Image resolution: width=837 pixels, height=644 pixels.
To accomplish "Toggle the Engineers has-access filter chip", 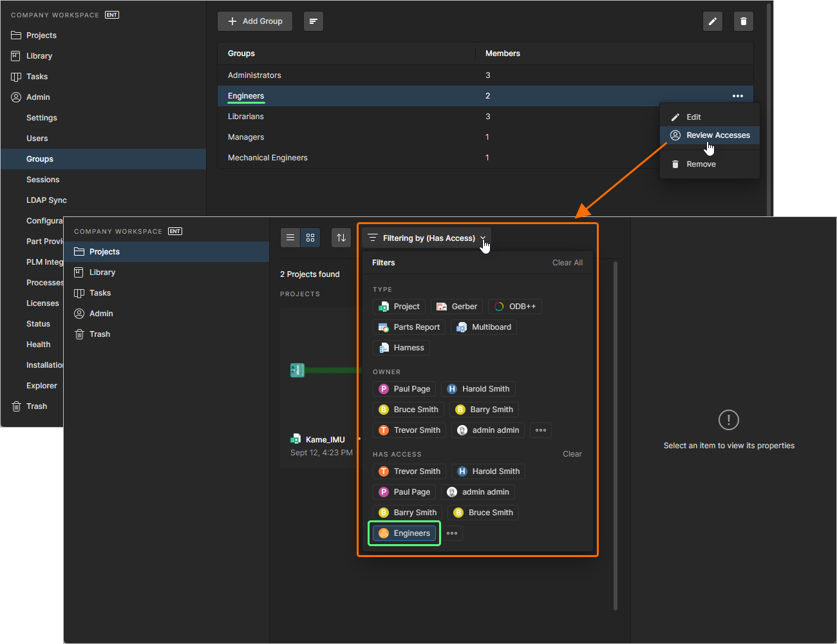I will point(404,533).
